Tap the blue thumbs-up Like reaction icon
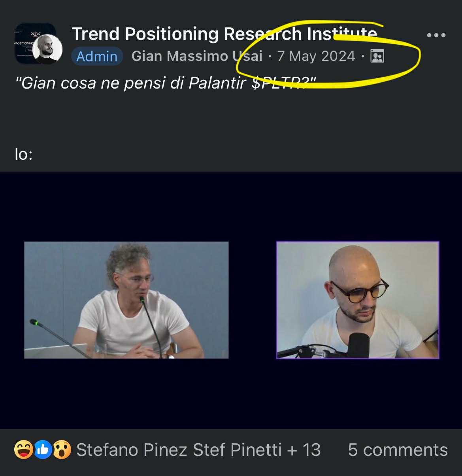This screenshot has height=476, width=462. [x=43, y=450]
